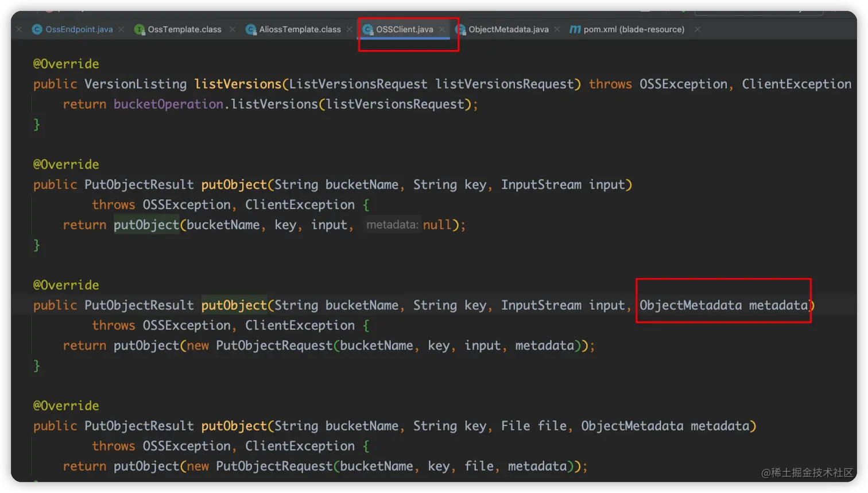Click the OssEndpoint.java class file icon
The height and width of the screenshot is (493, 868).
pyautogui.click(x=37, y=29)
